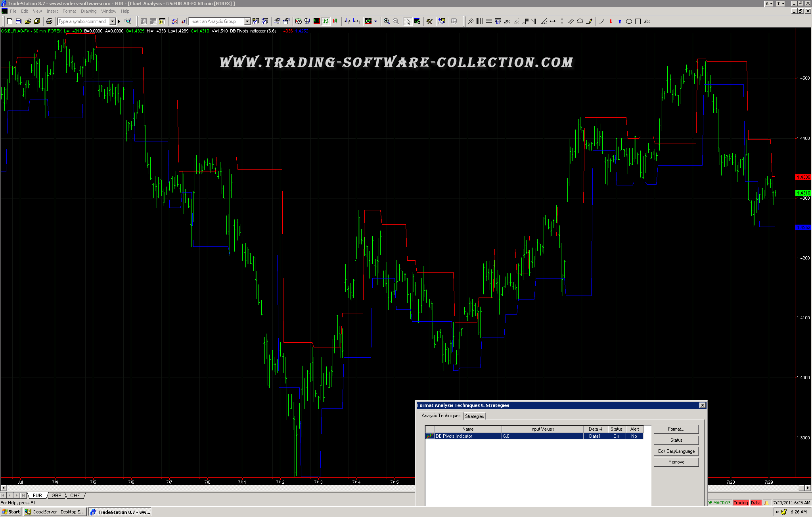
Task: Switch to the Strategies tab
Action: click(474, 416)
